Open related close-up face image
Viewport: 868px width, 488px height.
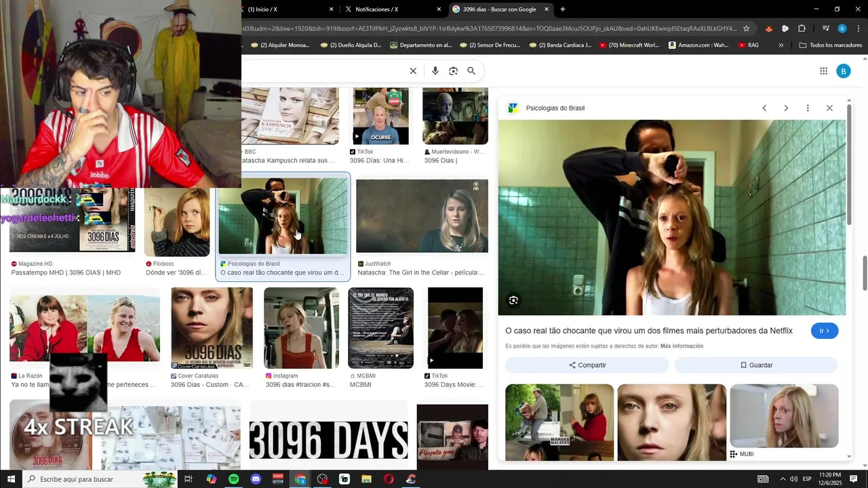pos(671,422)
